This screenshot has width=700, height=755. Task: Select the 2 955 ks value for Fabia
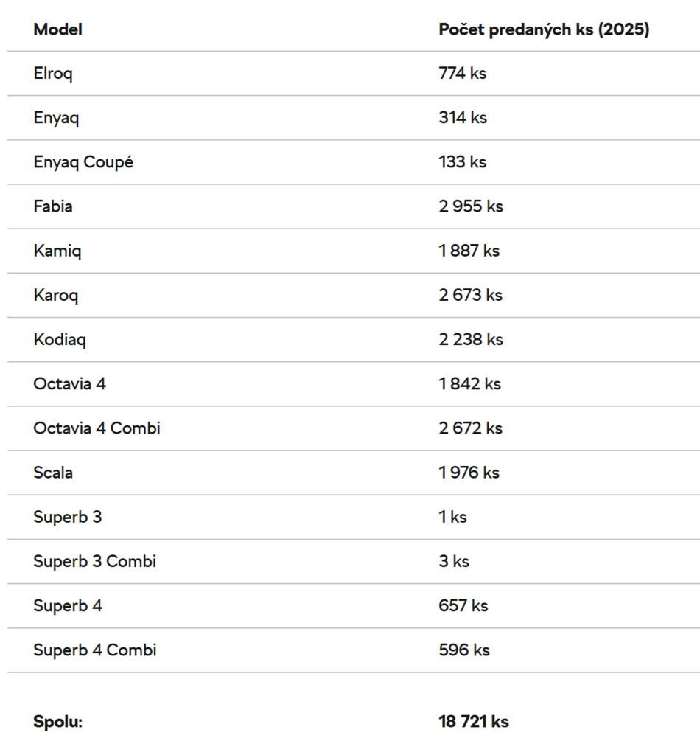[x=471, y=206]
